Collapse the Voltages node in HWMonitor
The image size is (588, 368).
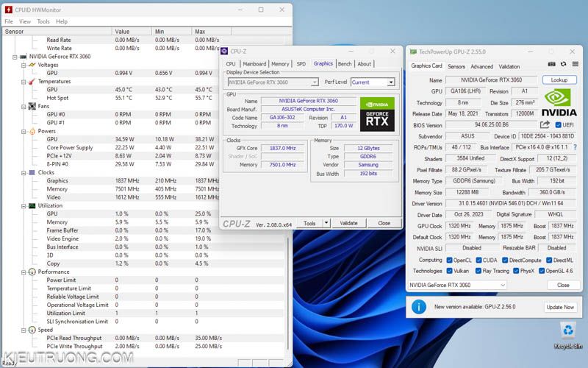click(24, 65)
